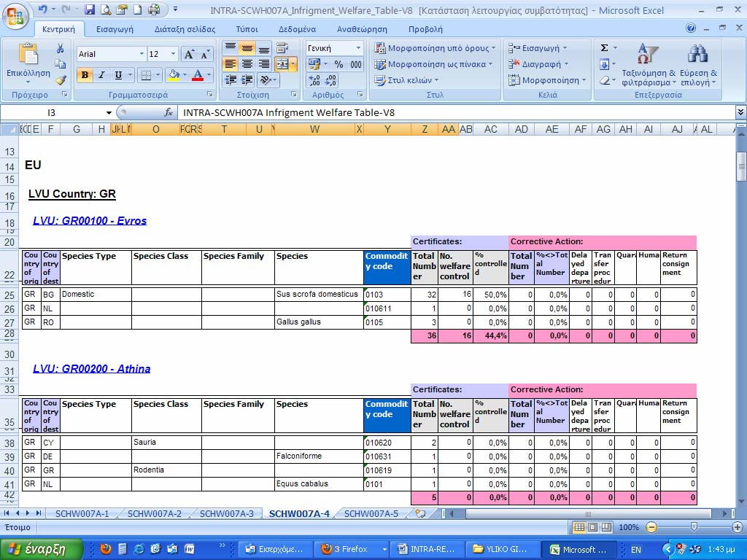This screenshot has width=747, height=560.
Task: Decrease cell indent
Action: point(231,80)
